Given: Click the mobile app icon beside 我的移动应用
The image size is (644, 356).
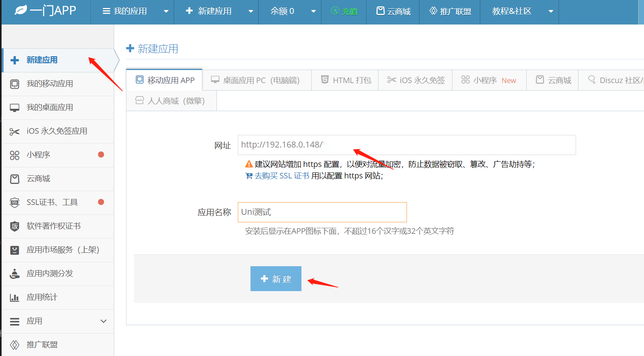Looking at the screenshot, I should tap(15, 84).
